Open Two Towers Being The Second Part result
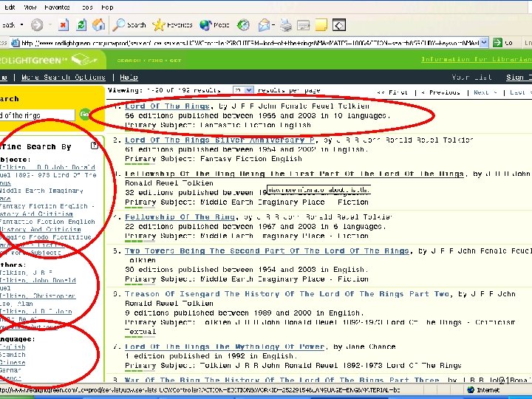 click(267, 250)
